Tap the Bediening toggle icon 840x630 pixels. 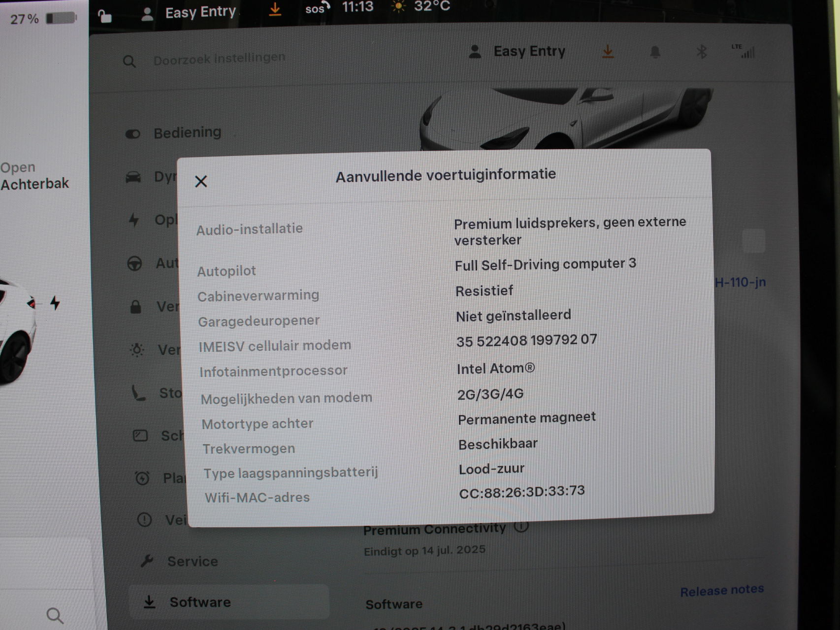[133, 134]
